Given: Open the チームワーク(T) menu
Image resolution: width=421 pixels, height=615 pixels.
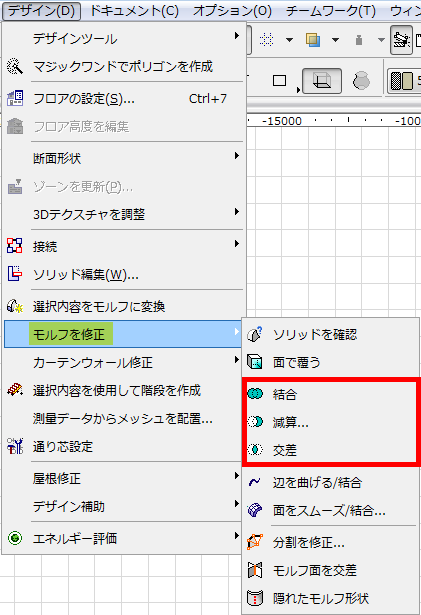Looking at the screenshot, I should point(330,11).
